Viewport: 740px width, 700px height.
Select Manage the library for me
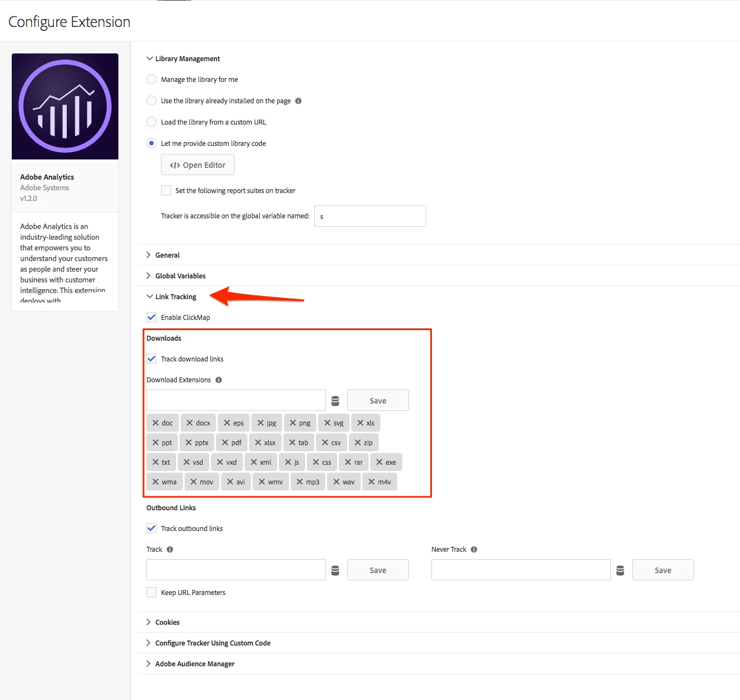(x=151, y=79)
